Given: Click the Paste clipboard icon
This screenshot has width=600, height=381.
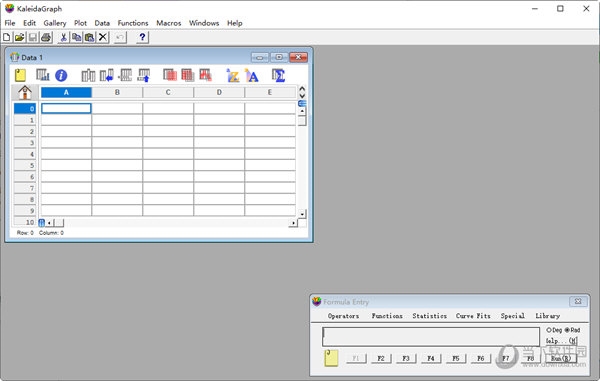Looking at the screenshot, I should pyautogui.click(x=90, y=37).
